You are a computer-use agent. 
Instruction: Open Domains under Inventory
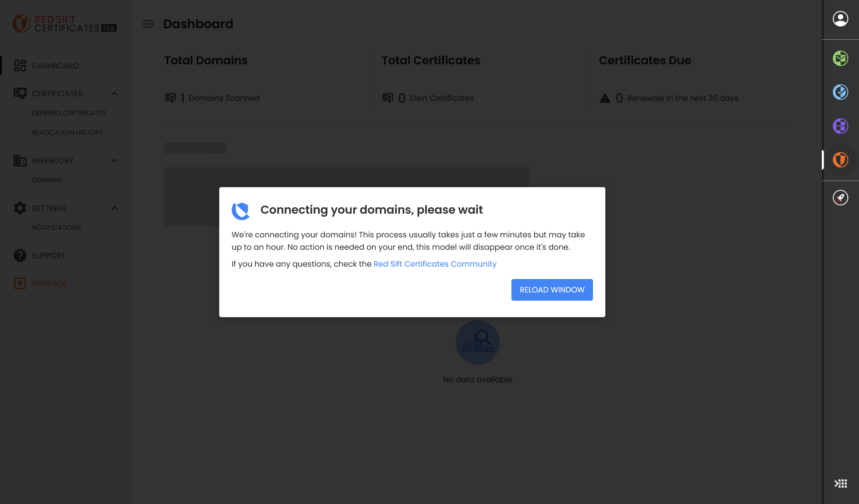pyautogui.click(x=47, y=180)
